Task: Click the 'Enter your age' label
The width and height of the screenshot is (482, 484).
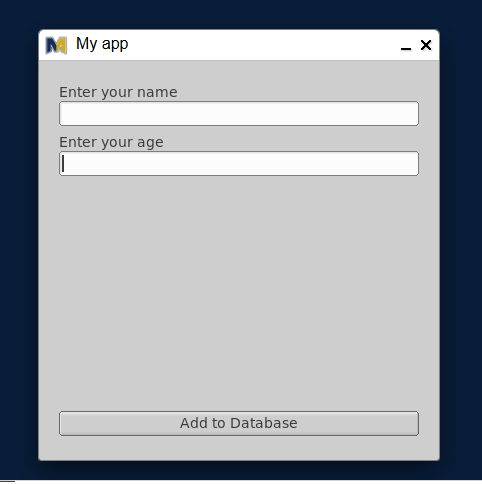Action: tap(111, 142)
